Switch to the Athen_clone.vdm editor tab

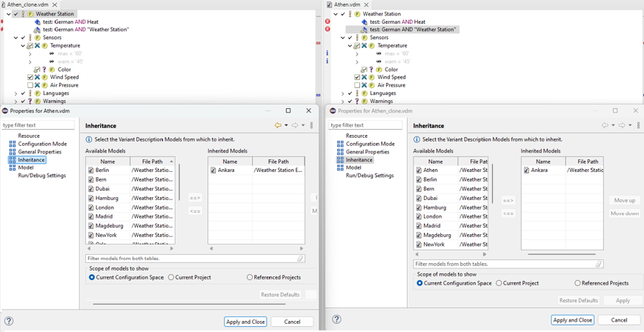pyautogui.click(x=28, y=4)
